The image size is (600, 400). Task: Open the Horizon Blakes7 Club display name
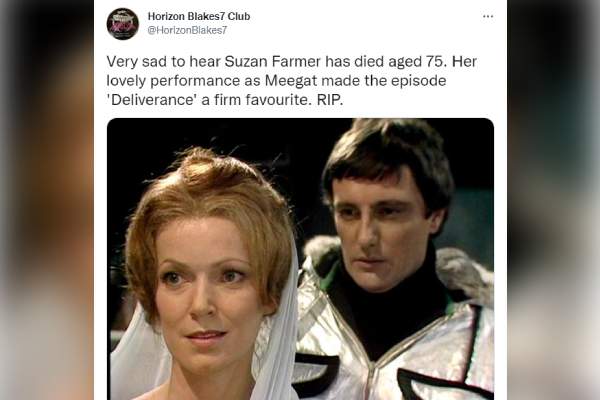click(x=199, y=16)
